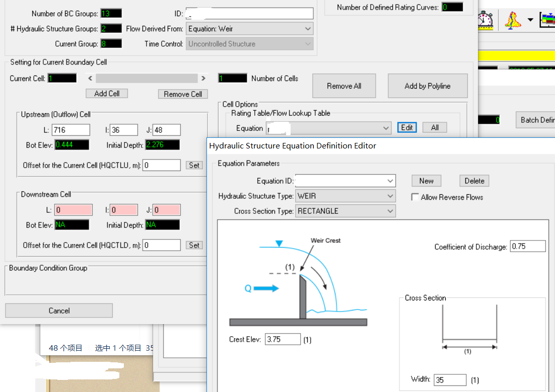This screenshot has height=392, width=555.
Task: Click the Crest Elev field showing 3.75
Action: pyautogui.click(x=283, y=339)
